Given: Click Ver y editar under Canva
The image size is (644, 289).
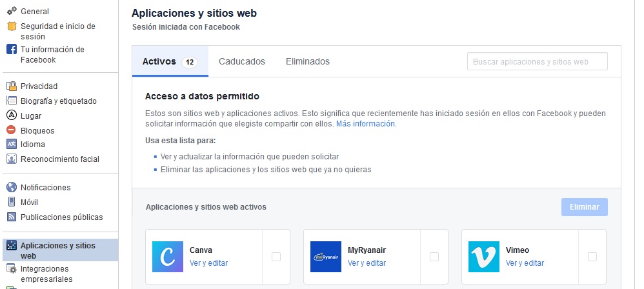Looking at the screenshot, I should [208, 263].
